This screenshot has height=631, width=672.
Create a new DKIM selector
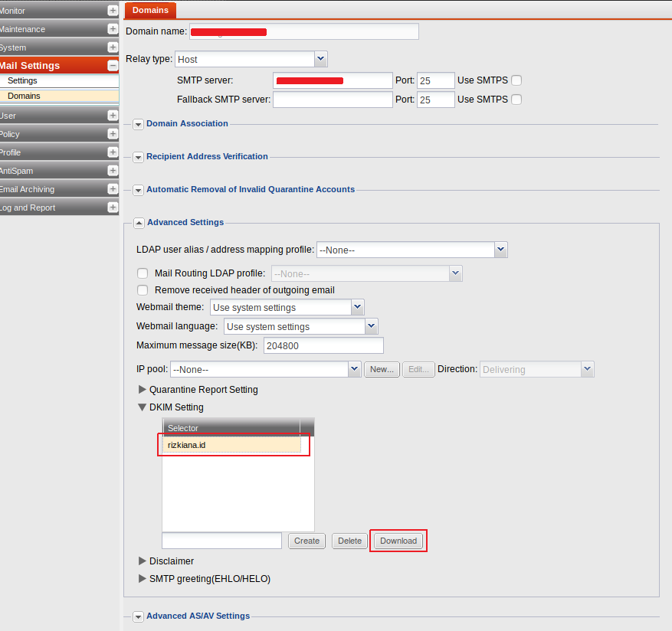(306, 540)
